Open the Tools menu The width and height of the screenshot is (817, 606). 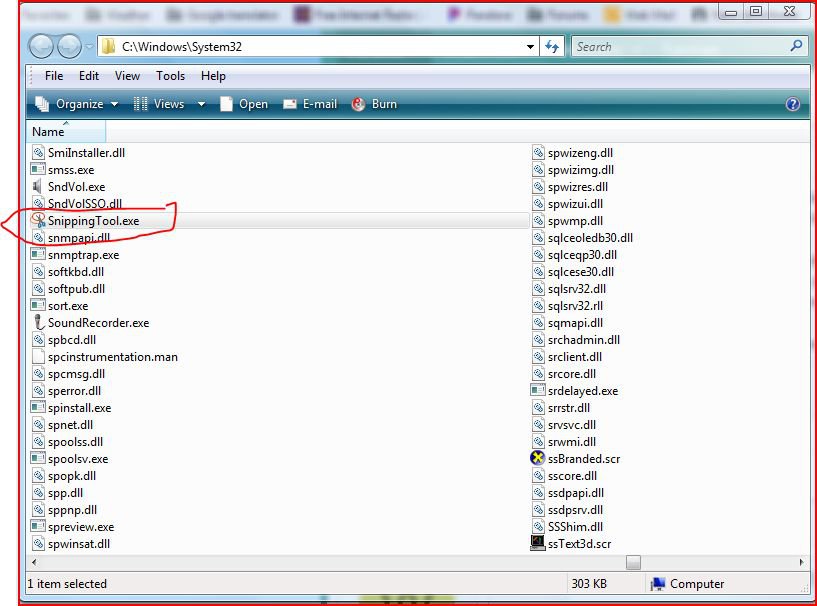point(170,76)
